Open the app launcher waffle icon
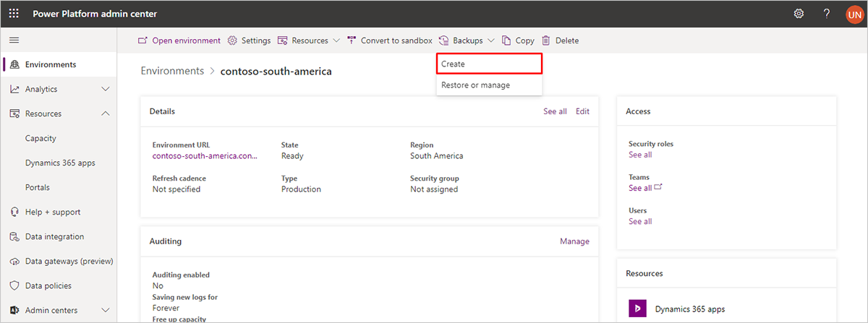 (14, 14)
